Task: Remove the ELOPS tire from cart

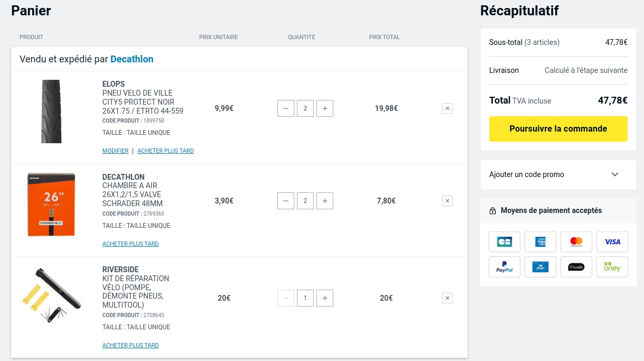Action: click(x=447, y=108)
